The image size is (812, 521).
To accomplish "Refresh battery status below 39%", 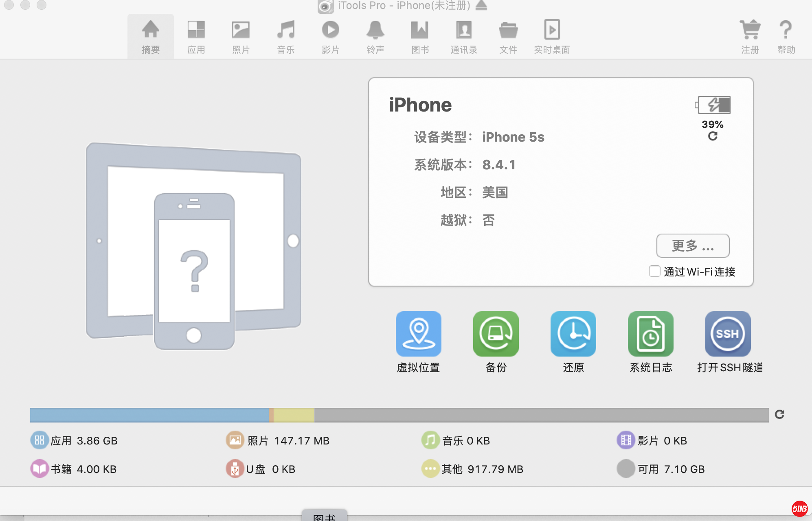I will [712, 136].
